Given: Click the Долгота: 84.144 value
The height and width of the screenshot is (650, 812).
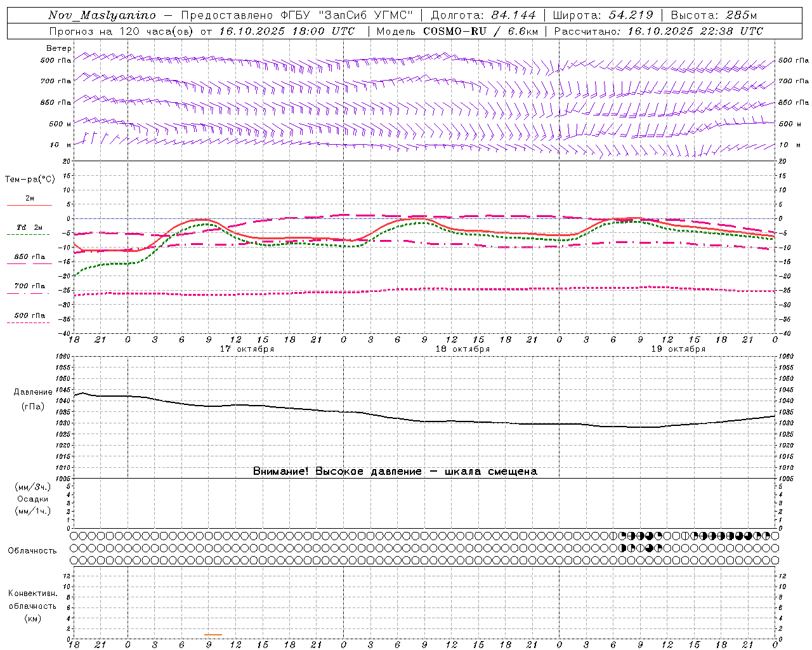Looking at the screenshot, I should (483, 15).
